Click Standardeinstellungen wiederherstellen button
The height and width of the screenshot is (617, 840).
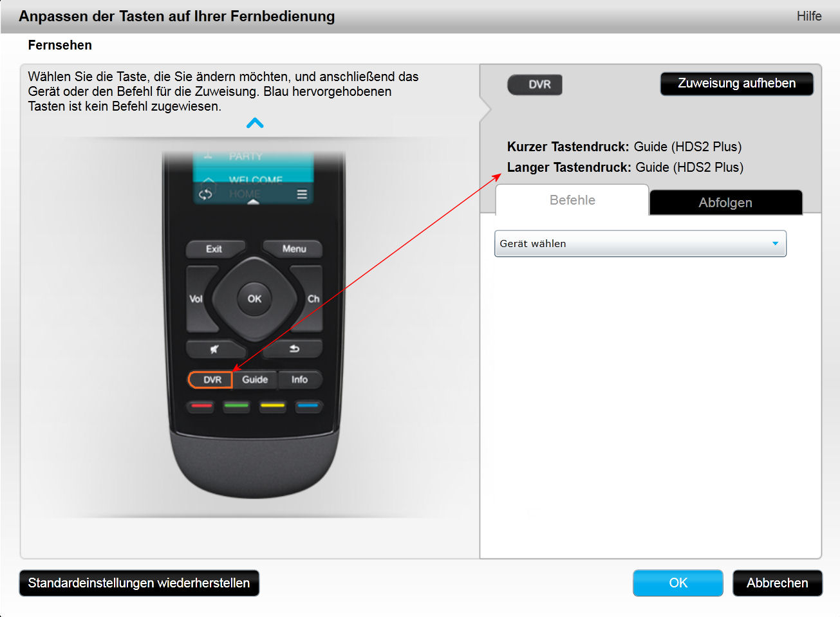pyautogui.click(x=139, y=583)
